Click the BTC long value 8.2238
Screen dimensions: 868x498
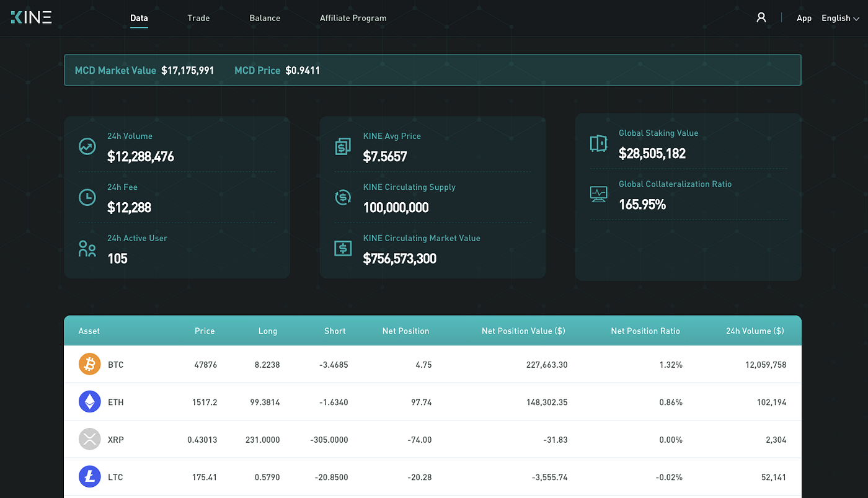click(x=267, y=365)
